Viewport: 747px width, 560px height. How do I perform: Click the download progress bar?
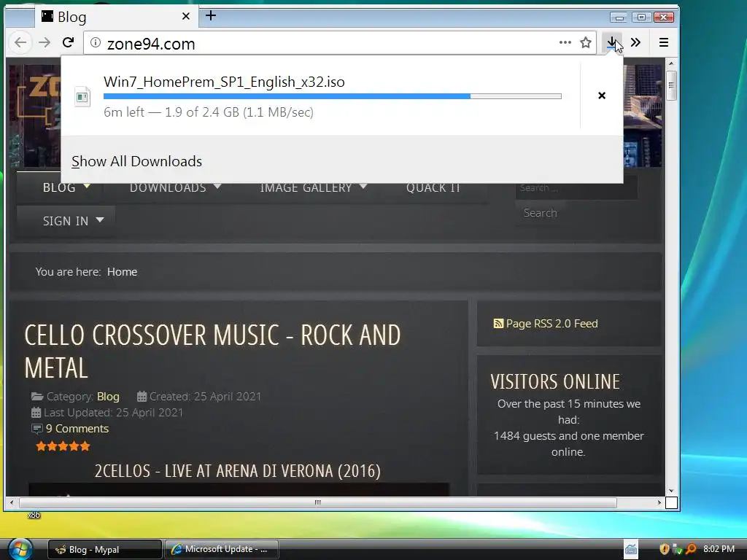pyautogui.click(x=333, y=96)
